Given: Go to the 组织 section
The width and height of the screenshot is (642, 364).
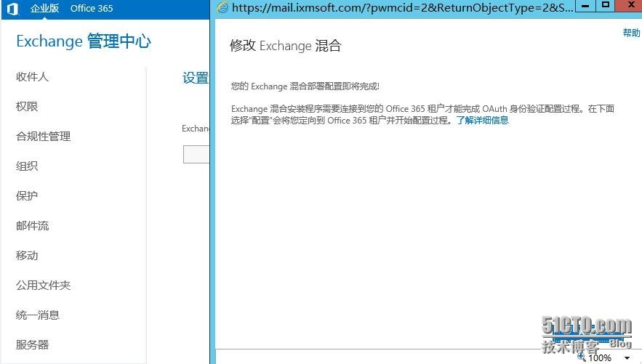Looking at the screenshot, I should [27, 166].
